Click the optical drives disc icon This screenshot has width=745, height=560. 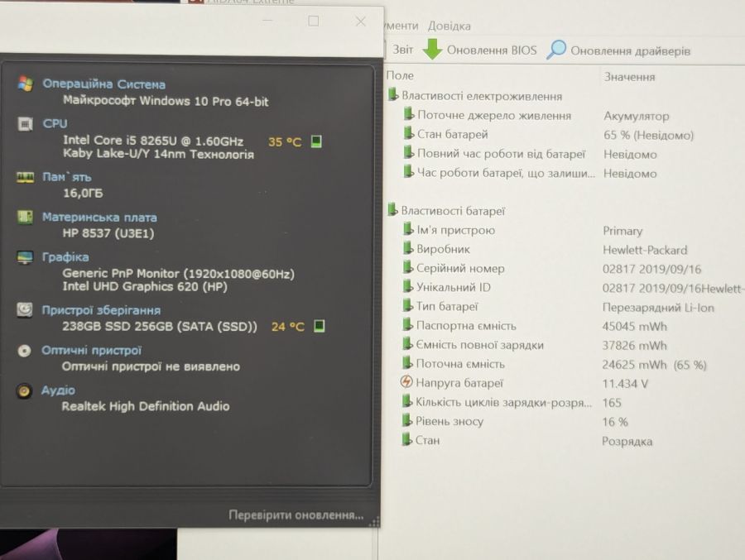click(24, 351)
